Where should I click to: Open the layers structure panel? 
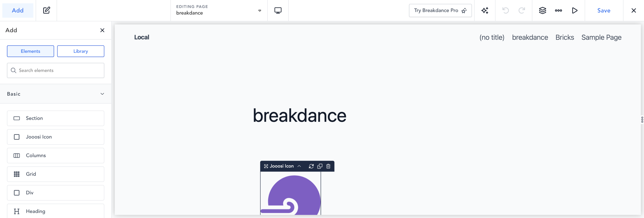(543, 10)
